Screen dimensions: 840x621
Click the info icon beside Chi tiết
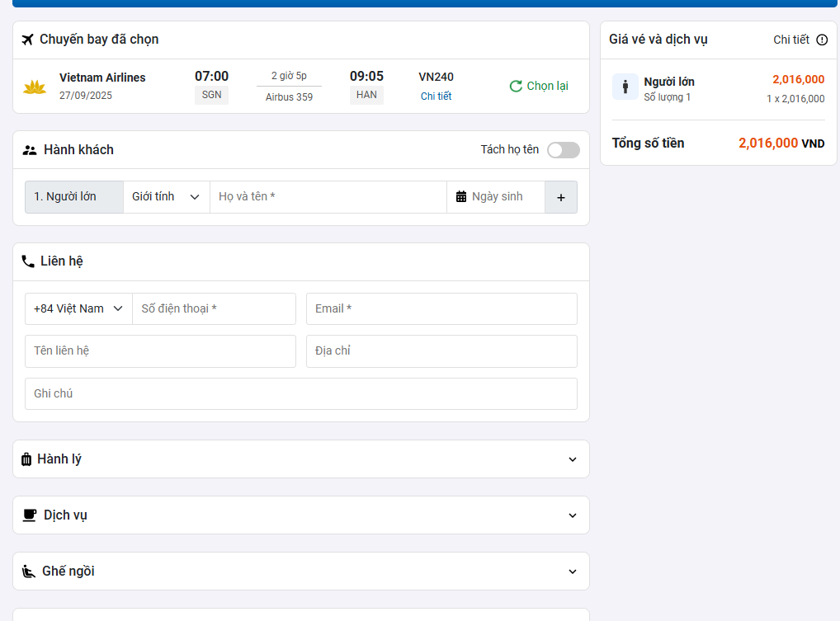click(x=822, y=40)
